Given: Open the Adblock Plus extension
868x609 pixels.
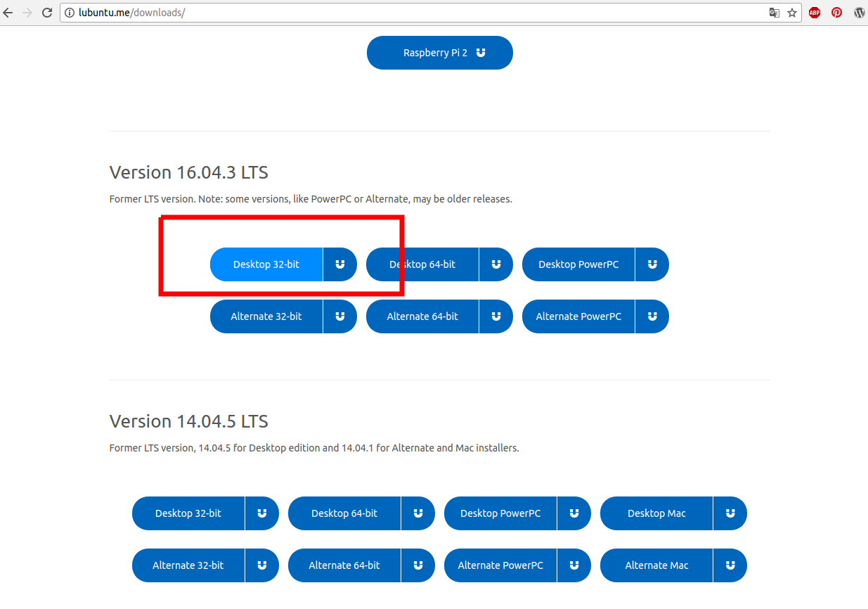Looking at the screenshot, I should (815, 13).
